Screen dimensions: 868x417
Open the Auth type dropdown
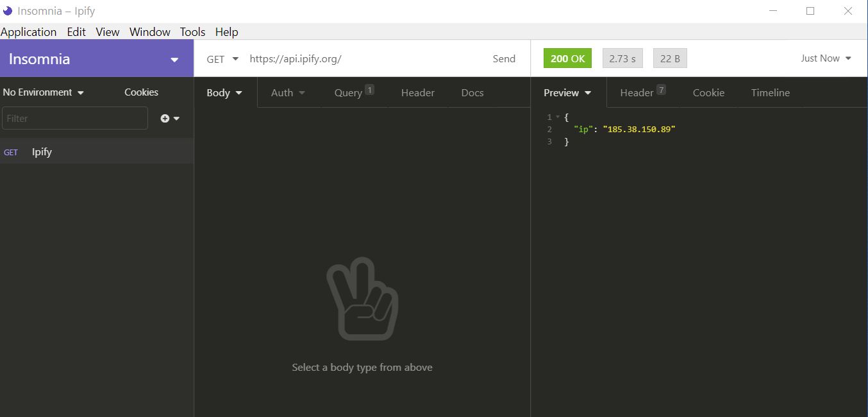tap(288, 93)
